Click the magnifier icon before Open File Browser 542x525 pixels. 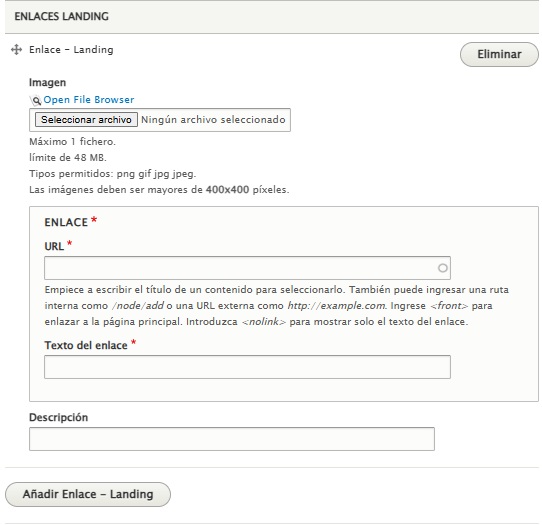[36, 100]
